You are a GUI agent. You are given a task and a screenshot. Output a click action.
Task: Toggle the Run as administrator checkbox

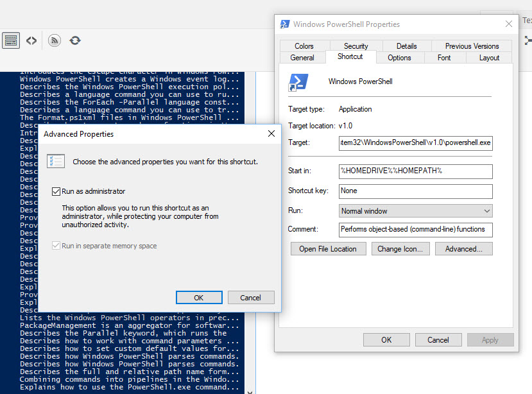pos(56,191)
